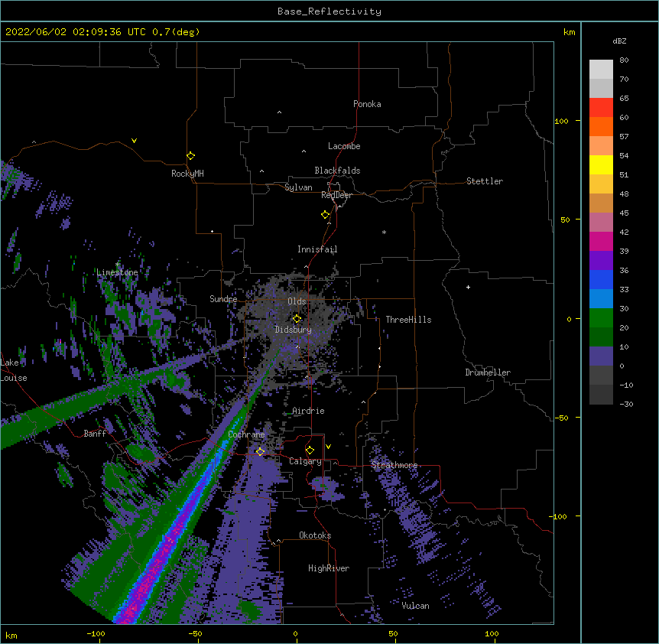Click the Strathmore city label
The image size is (659, 644).
pyautogui.click(x=394, y=465)
